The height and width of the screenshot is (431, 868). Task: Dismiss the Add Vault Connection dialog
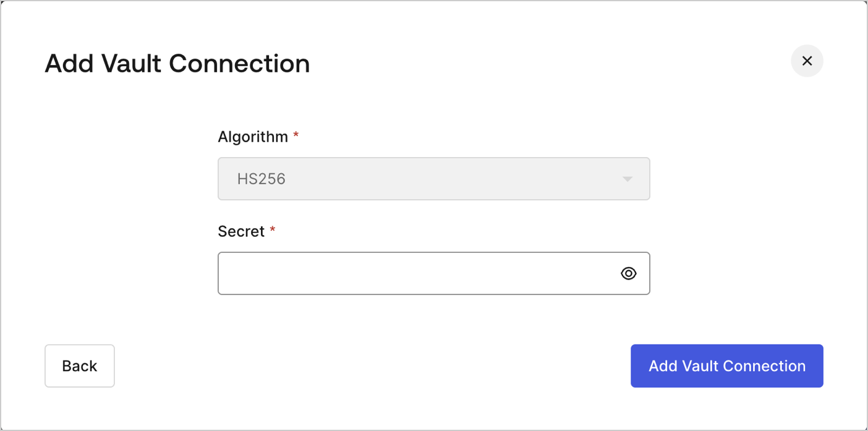click(807, 61)
